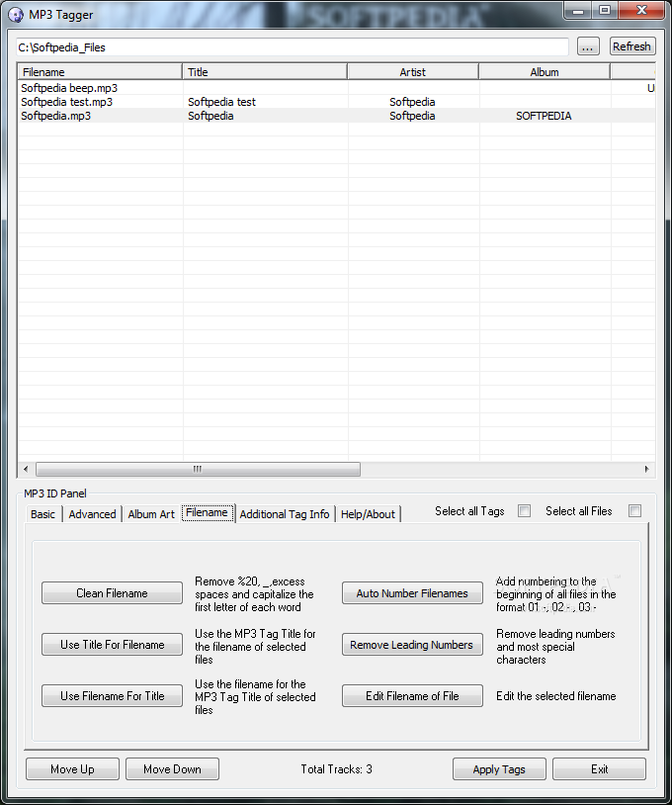The width and height of the screenshot is (672, 805).
Task: Select the Filename tab
Action: click(208, 512)
